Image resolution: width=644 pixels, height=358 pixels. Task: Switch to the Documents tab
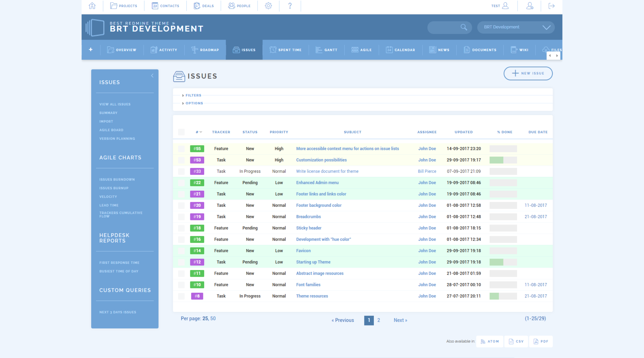tap(480, 50)
